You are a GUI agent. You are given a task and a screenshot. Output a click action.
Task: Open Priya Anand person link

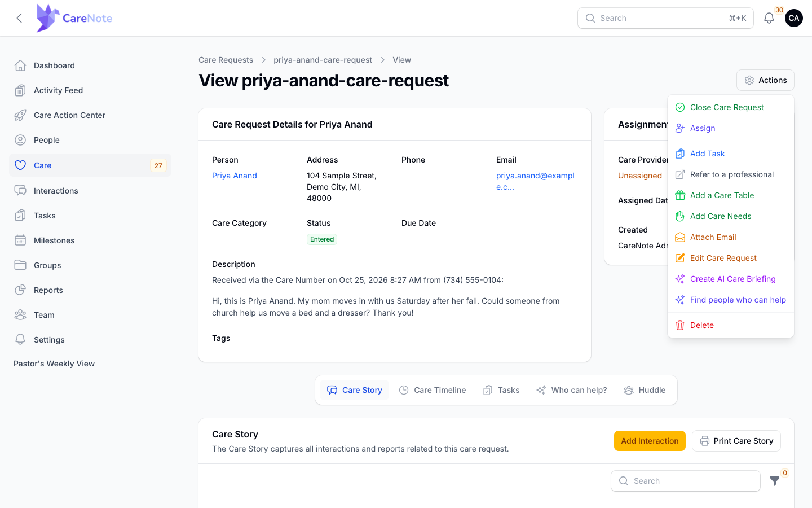coord(235,176)
